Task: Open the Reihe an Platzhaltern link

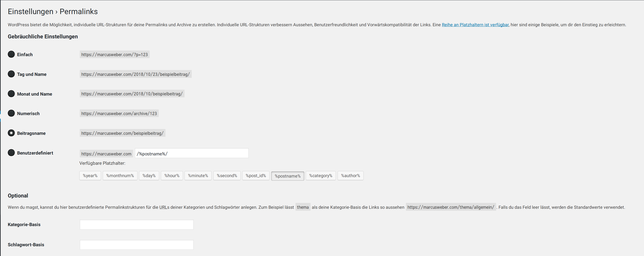Action: click(475, 25)
